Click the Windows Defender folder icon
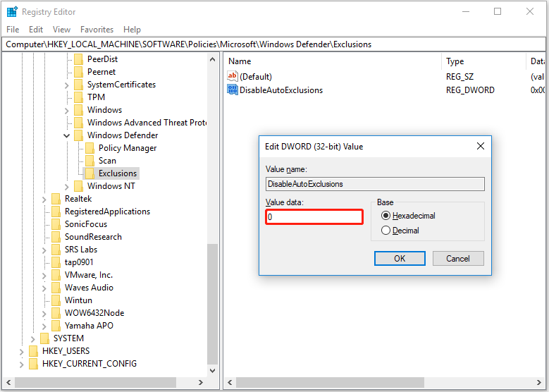The image size is (549, 392). point(79,135)
